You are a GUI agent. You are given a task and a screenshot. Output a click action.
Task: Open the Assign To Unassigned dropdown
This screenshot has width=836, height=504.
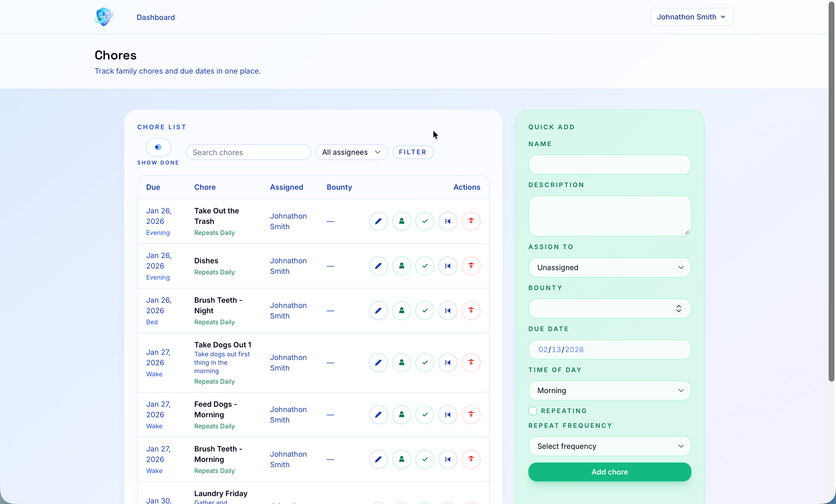(609, 268)
